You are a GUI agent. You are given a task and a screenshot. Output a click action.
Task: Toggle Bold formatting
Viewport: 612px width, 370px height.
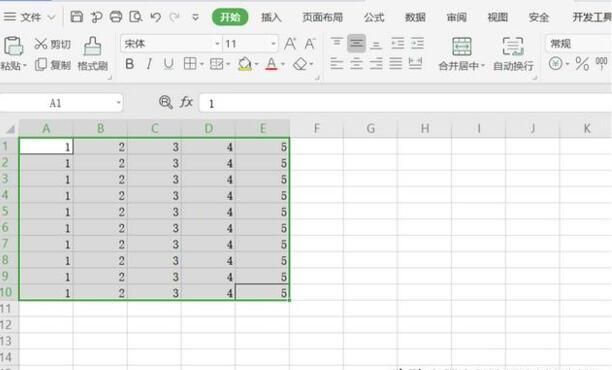click(130, 64)
